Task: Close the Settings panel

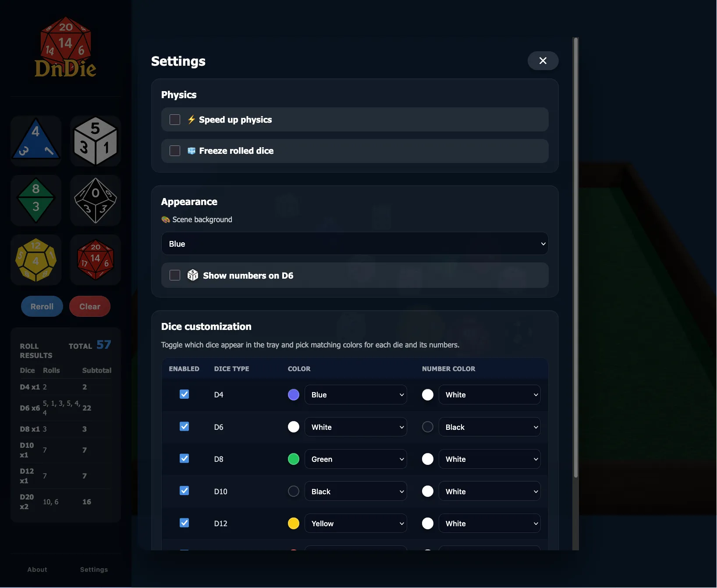Action: (x=543, y=60)
